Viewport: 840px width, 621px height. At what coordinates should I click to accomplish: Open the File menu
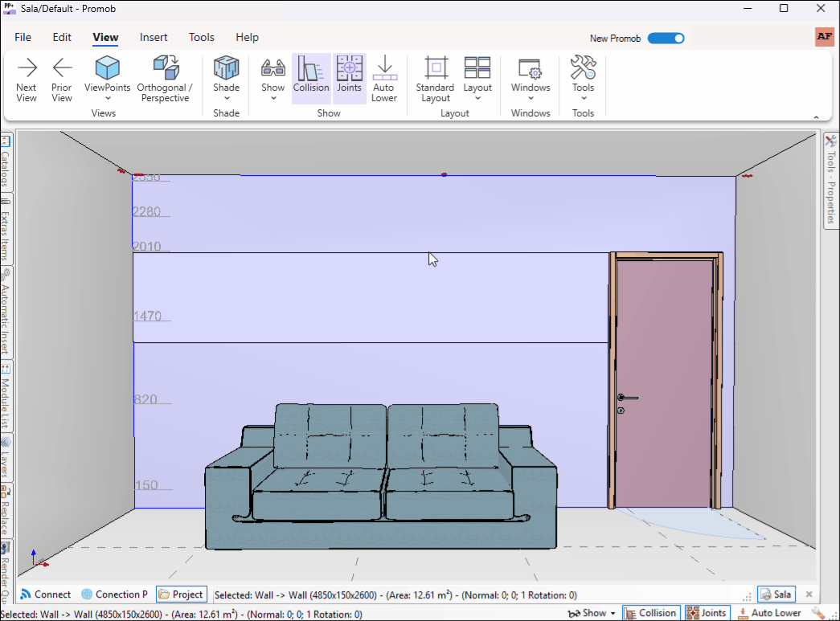[x=23, y=37]
